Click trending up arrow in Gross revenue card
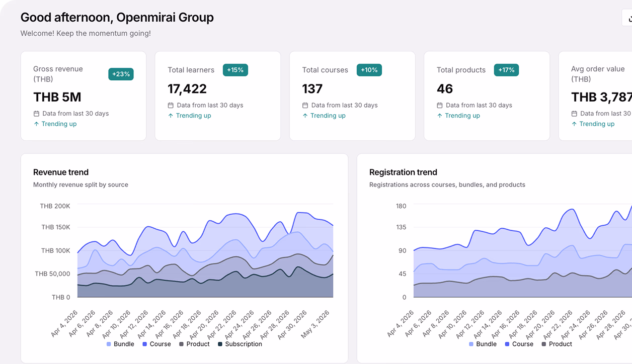Viewport: 632px width, 364px height. coord(36,124)
